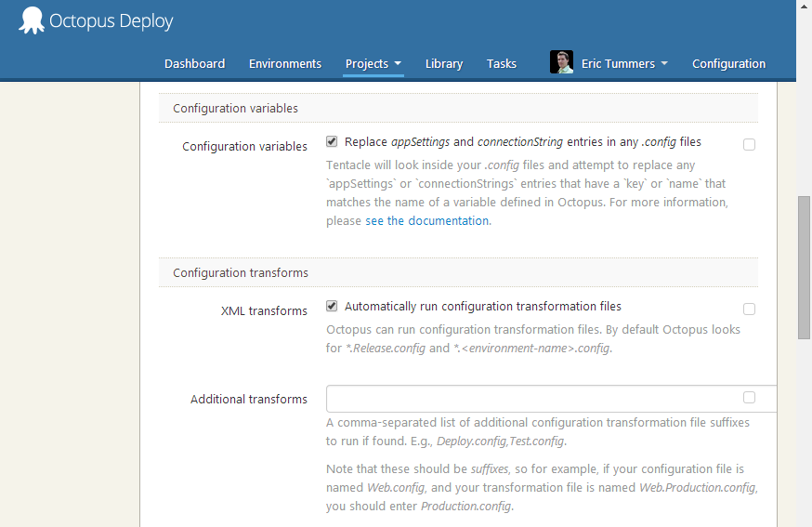Open Configuration in the top navigation

728,63
